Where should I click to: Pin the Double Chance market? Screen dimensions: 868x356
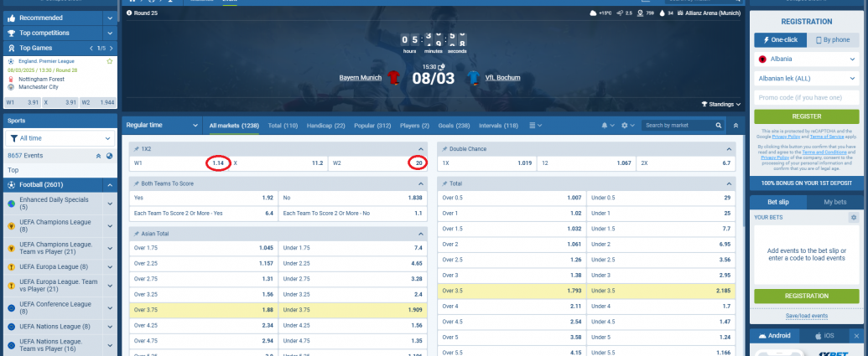click(x=444, y=149)
